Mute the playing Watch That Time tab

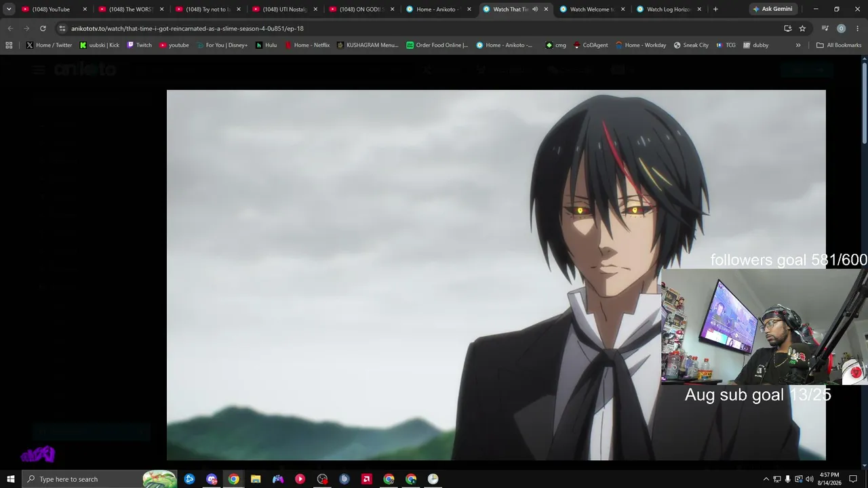535,9
